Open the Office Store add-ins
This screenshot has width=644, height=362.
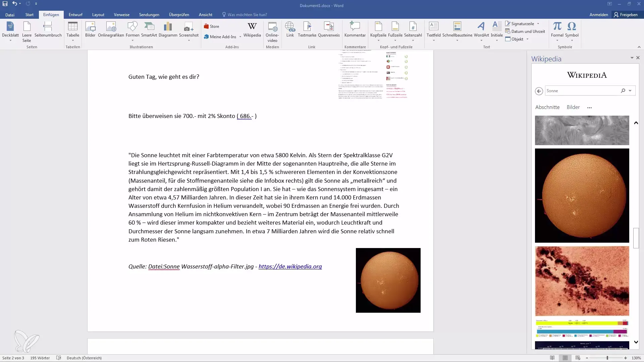point(211,26)
